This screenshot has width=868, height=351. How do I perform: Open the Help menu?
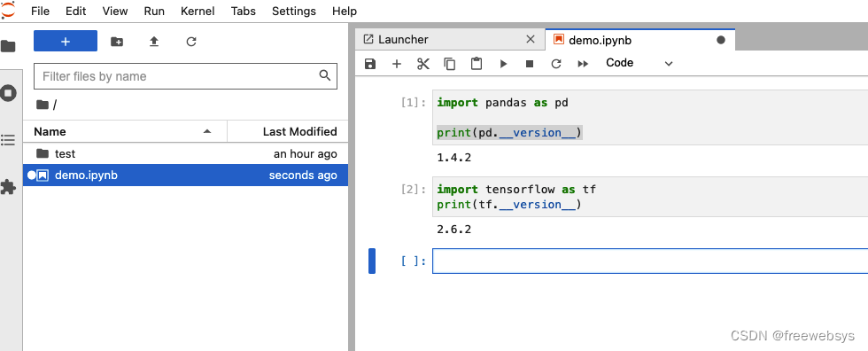point(345,11)
